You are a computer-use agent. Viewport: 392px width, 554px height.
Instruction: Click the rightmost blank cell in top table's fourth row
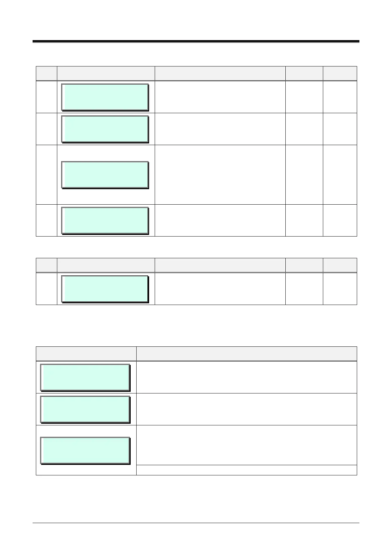coord(340,220)
